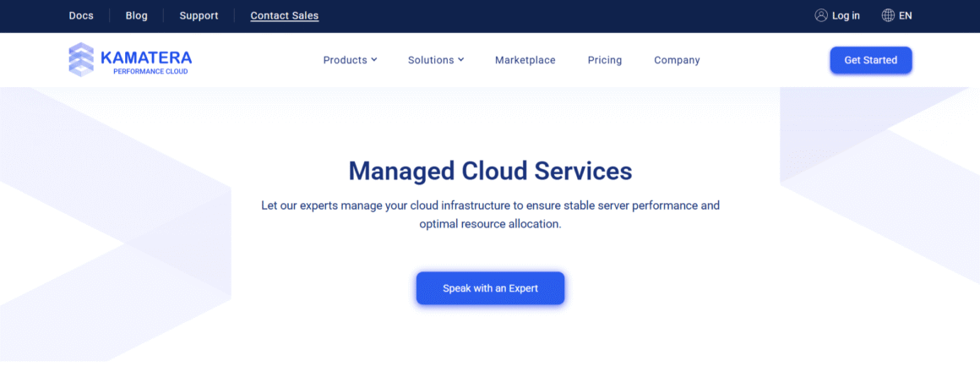Click the PERFORMANCE CLOUD tagline
980x372 pixels.
(150, 71)
